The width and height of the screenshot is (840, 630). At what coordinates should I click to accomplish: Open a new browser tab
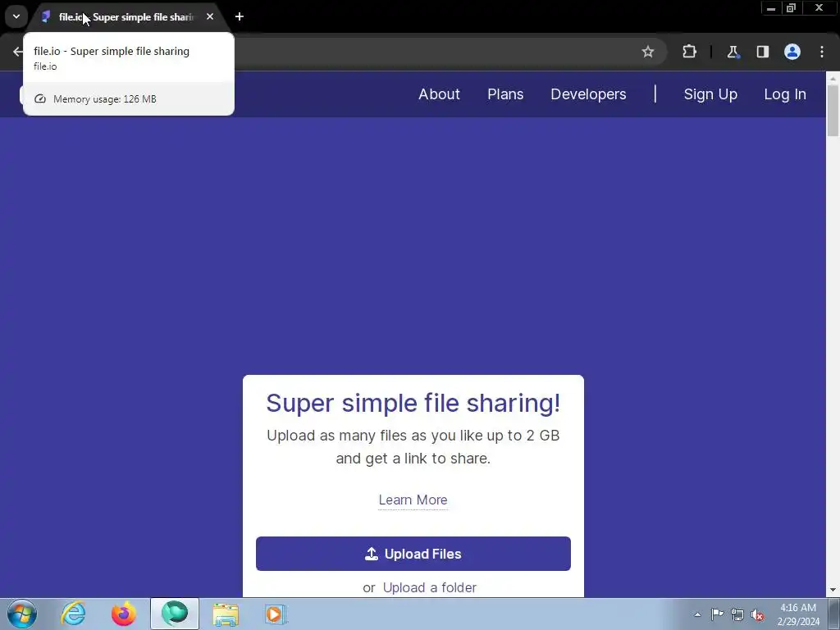pos(240,16)
